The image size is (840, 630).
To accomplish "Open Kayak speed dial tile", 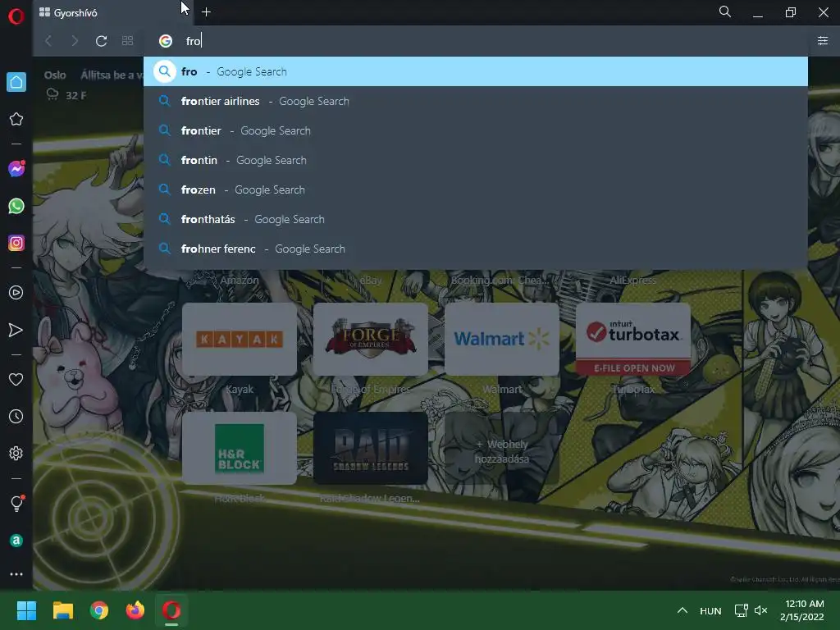I will 240,339.
